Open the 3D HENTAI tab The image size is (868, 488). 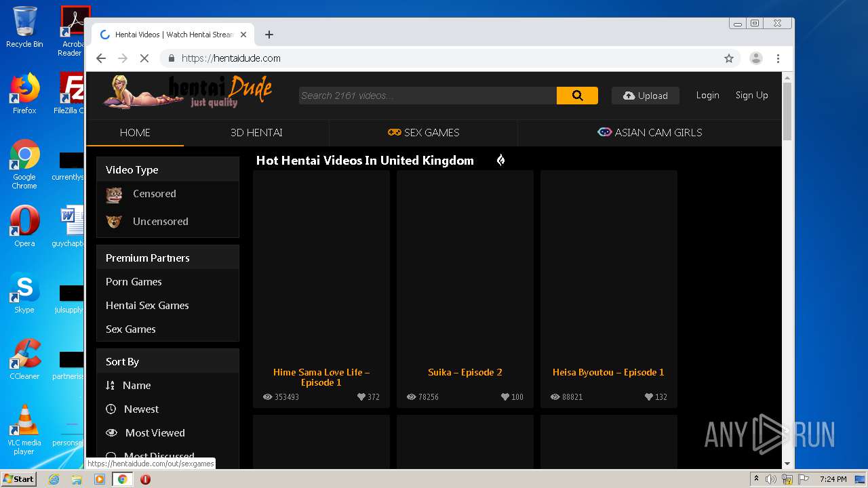click(x=256, y=133)
